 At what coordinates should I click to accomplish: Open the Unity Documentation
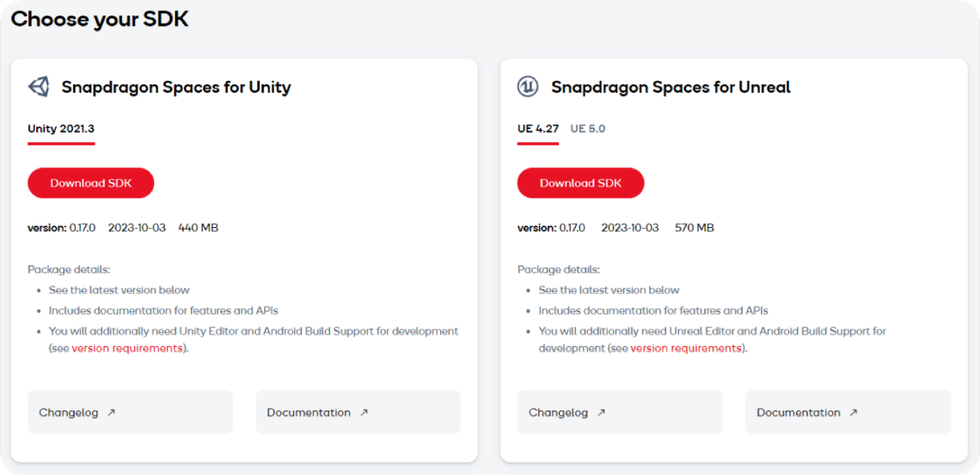(358, 412)
